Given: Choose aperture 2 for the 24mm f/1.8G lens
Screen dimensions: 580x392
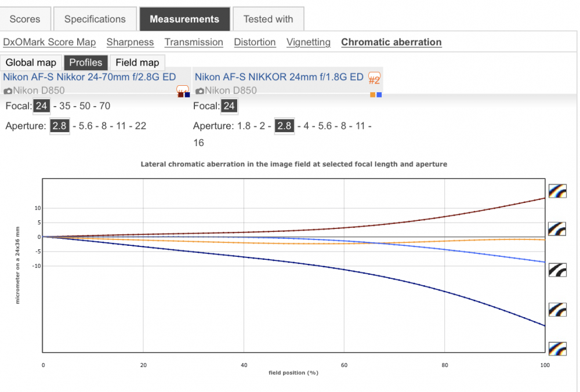Looking at the screenshot, I should (x=262, y=126).
